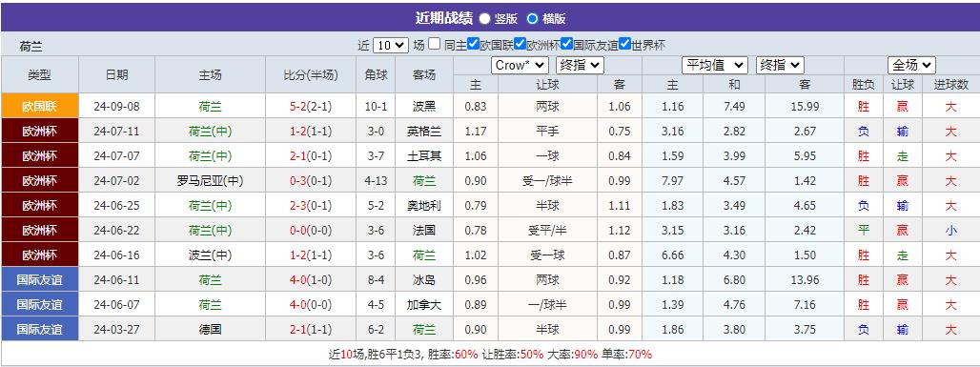
Task: Click the 13.96 away odds cell
Action: coord(805,280)
